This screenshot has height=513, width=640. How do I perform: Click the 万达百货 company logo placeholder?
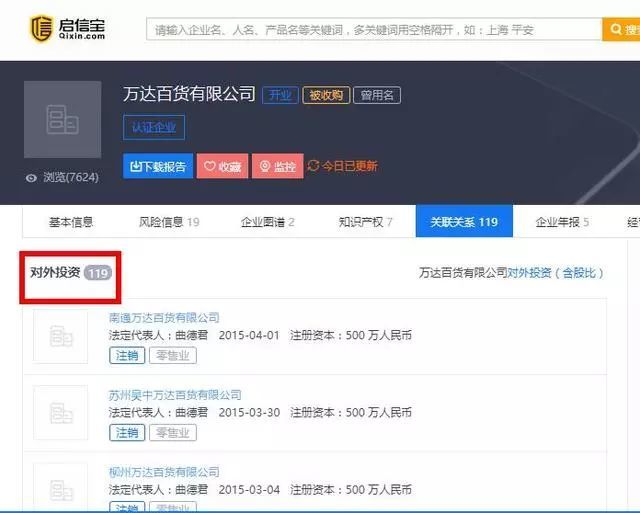tap(62, 119)
